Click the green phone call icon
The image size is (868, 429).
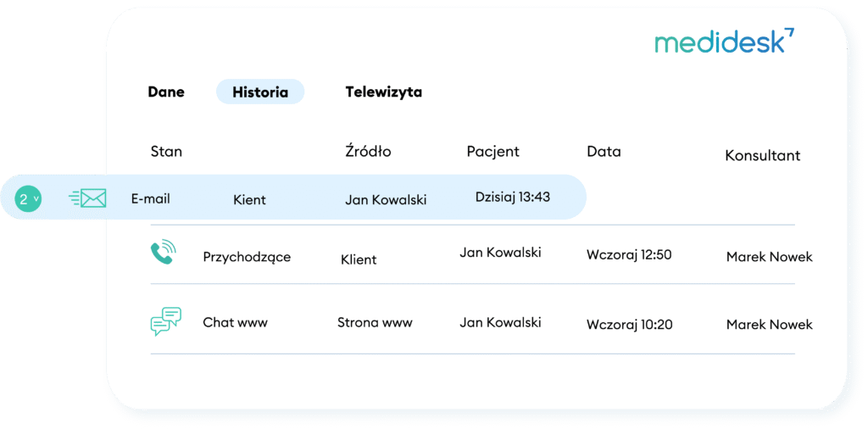tap(164, 252)
